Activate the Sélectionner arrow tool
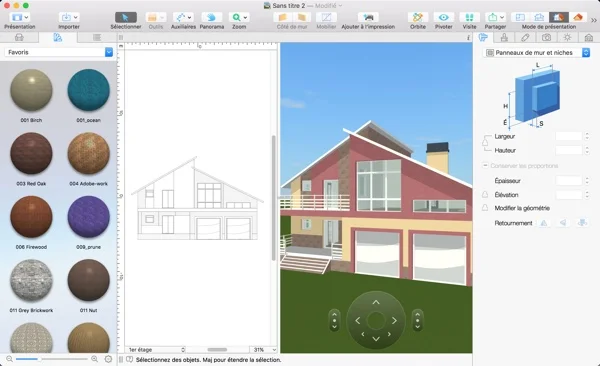 pyautogui.click(x=126, y=17)
